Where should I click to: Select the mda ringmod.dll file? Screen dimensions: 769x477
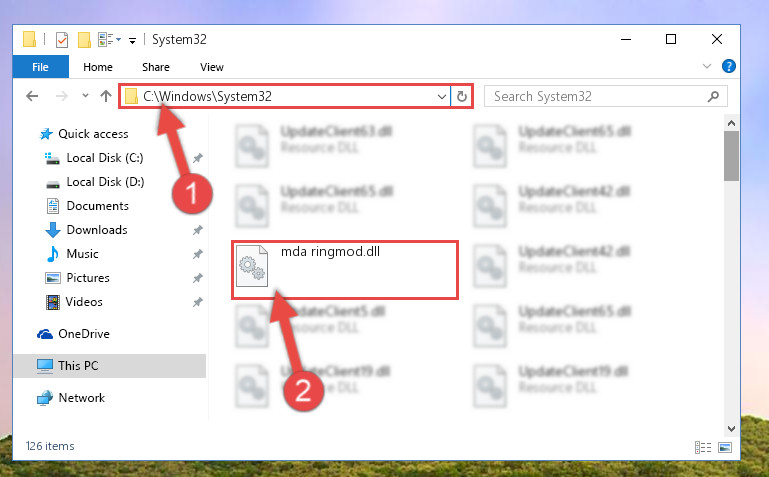(x=345, y=270)
